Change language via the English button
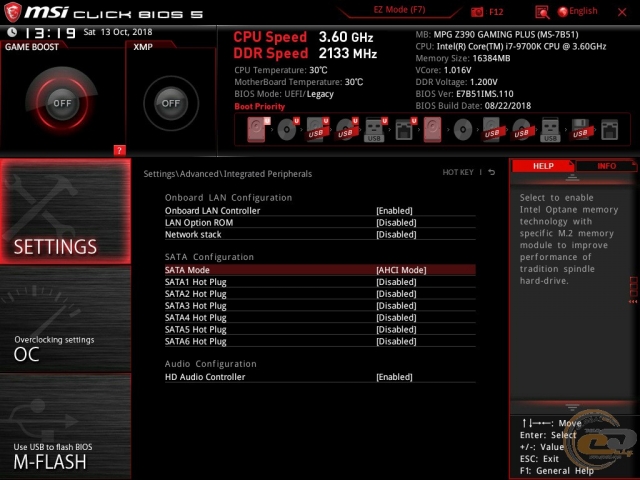This screenshot has width=640, height=480. (578, 11)
